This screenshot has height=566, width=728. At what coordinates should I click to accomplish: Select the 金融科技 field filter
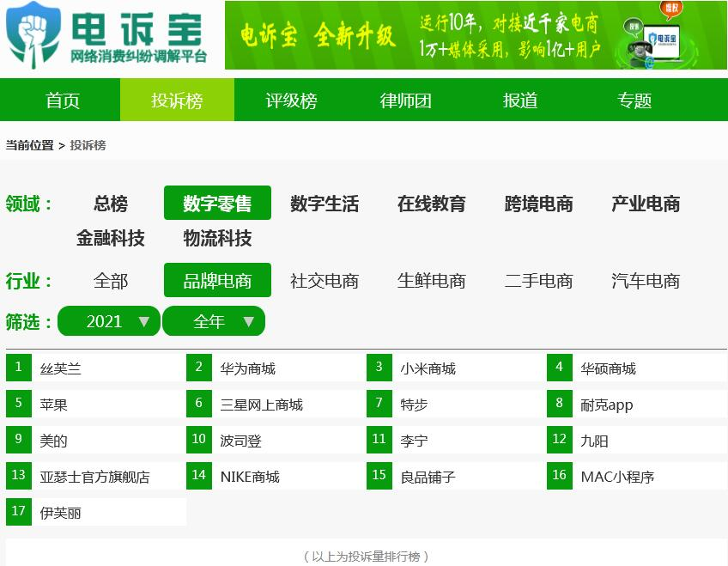[111, 238]
